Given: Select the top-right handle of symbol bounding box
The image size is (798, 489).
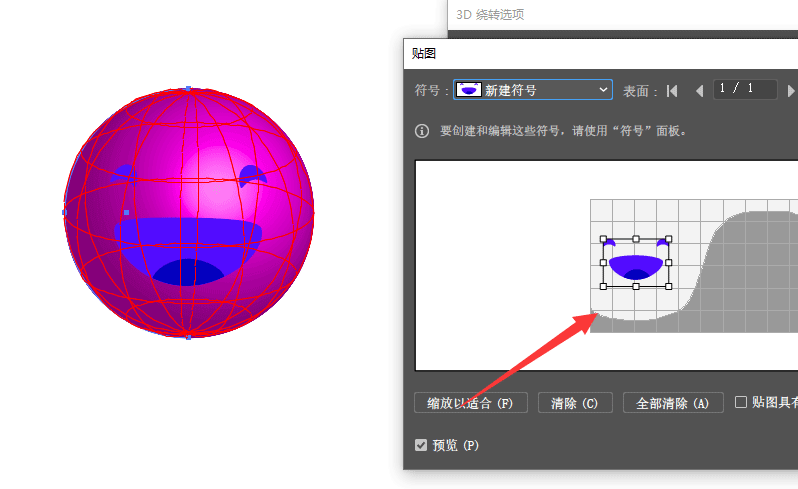Looking at the screenshot, I should point(669,240).
